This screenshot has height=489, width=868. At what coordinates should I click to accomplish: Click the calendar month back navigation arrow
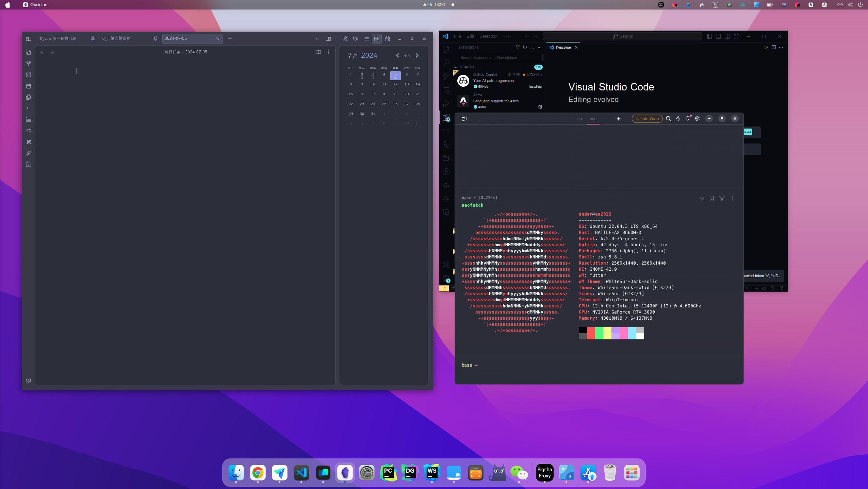tap(397, 55)
